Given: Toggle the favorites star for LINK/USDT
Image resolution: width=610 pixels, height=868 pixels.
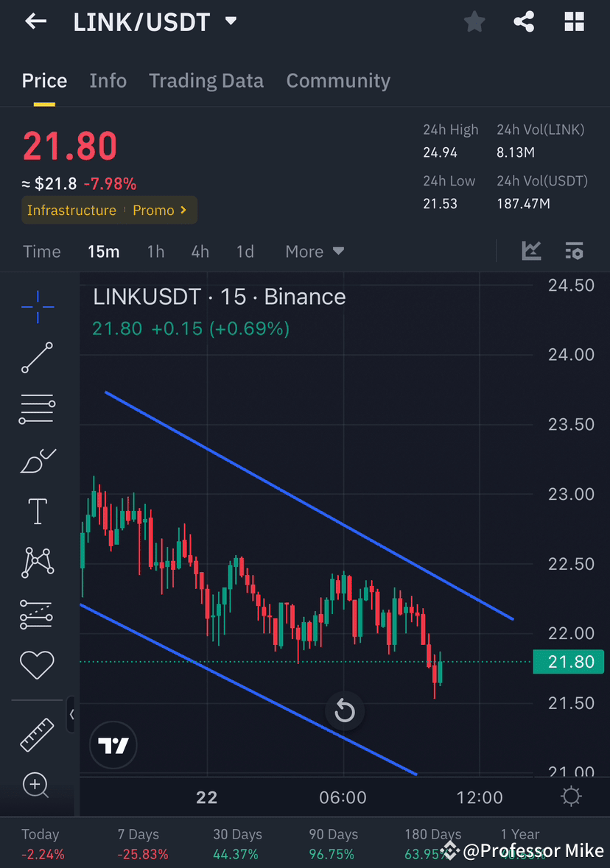Looking at the screenshot, I should click(x=474, y=21).
